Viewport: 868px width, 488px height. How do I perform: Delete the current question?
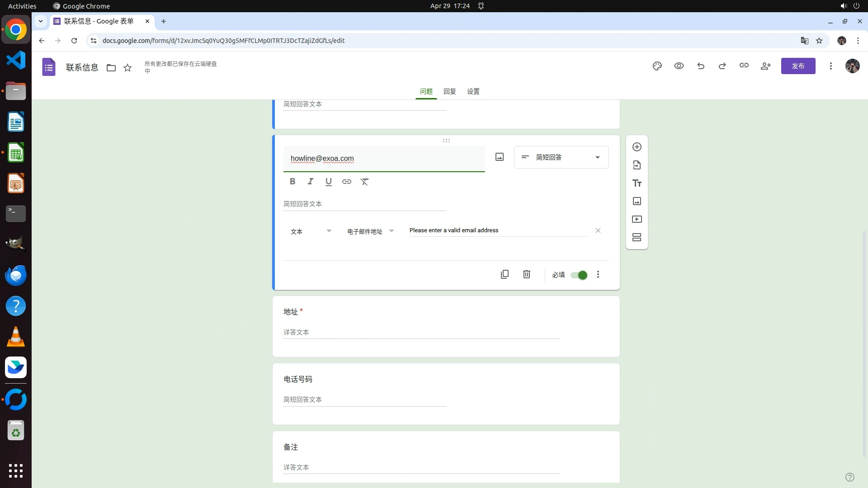click(x=526, y=274)
